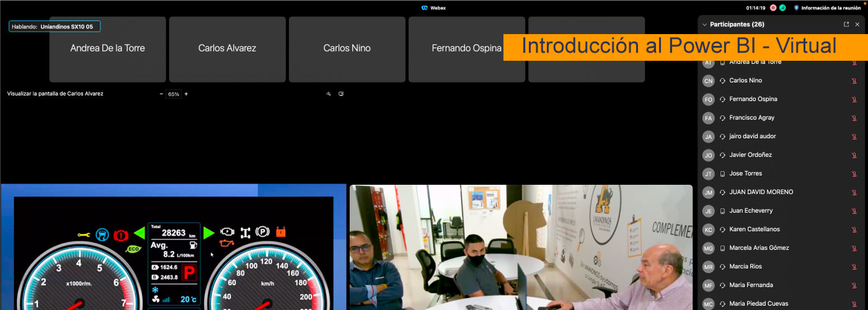Click Visualizar la pantalla de Carlos Alvarez text
This screenshot has height=310, width=868.
(55, 94)
